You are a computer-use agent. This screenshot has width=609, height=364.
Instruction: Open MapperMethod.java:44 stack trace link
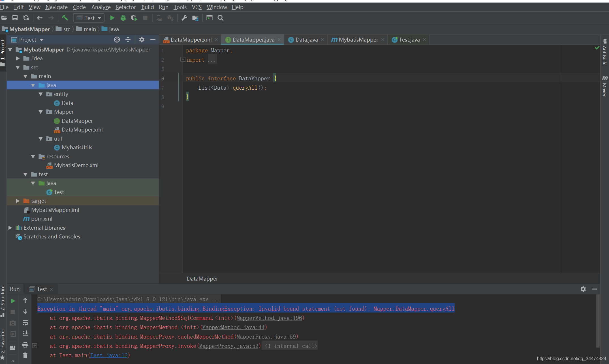tap(233, 328)
